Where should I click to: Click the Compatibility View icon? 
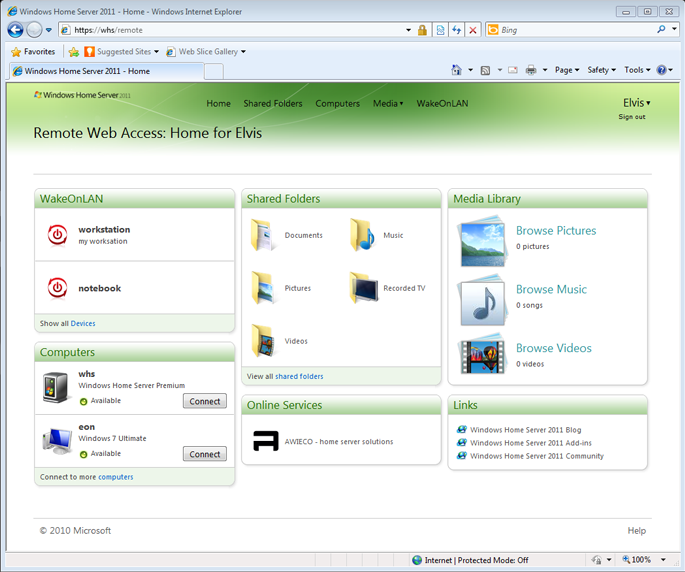coord(440,30)
